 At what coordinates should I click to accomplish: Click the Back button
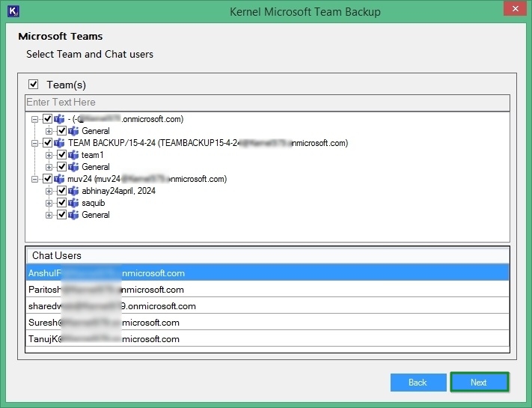pyautogui.click(x=418, y=383)
